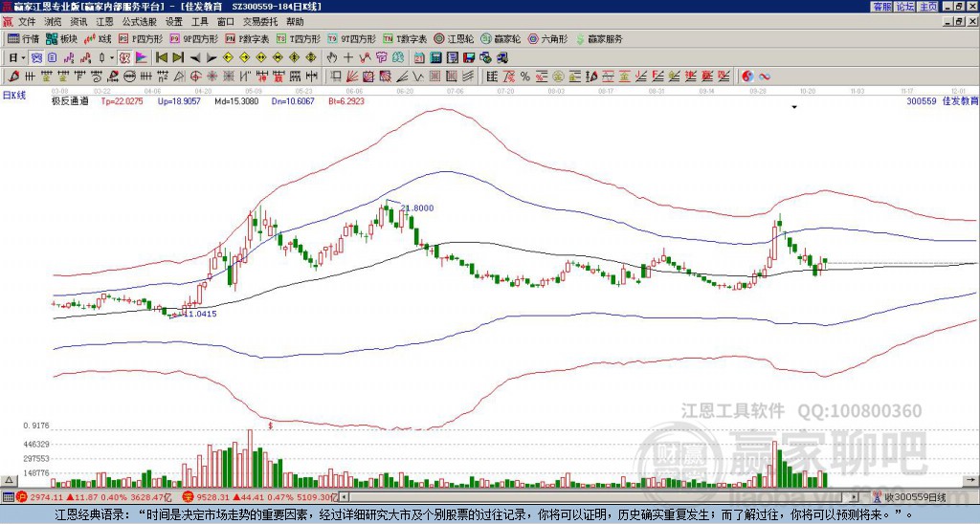Click the Up=18.9057 indicator value

pyautogui.click(x=179, y=100)
